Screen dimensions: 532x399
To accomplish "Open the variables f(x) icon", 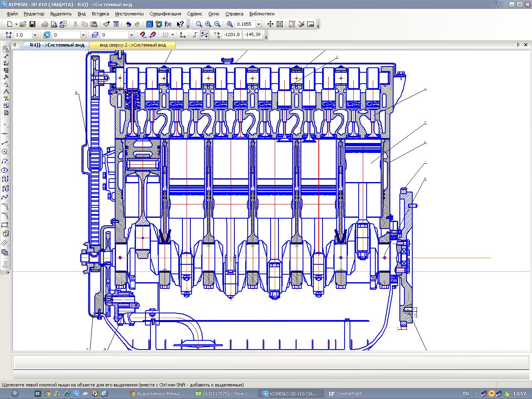I will (168, 24).
